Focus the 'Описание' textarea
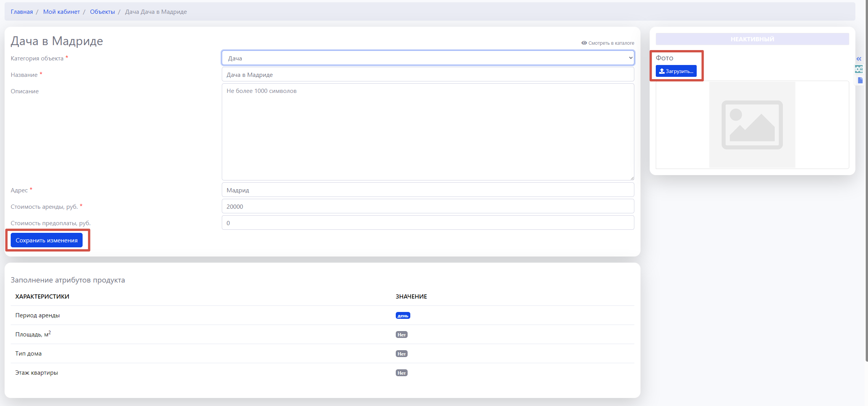 click(427, 132)
